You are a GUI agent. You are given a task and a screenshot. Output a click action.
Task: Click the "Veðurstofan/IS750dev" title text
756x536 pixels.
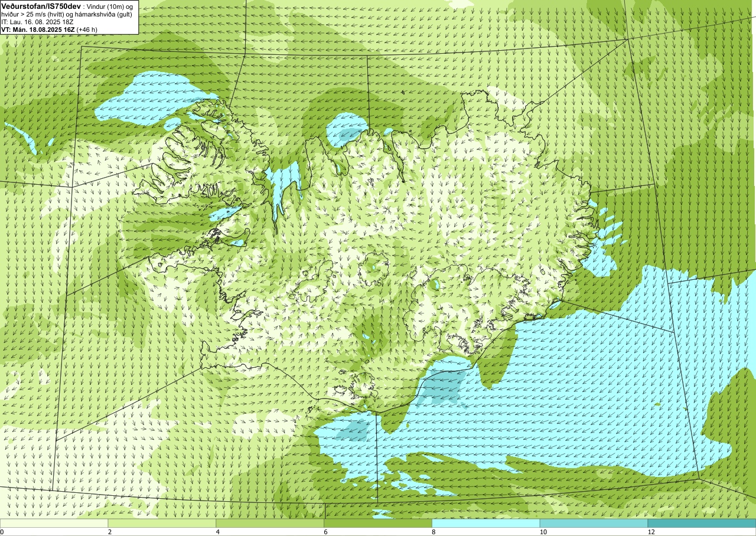(41, 5)
